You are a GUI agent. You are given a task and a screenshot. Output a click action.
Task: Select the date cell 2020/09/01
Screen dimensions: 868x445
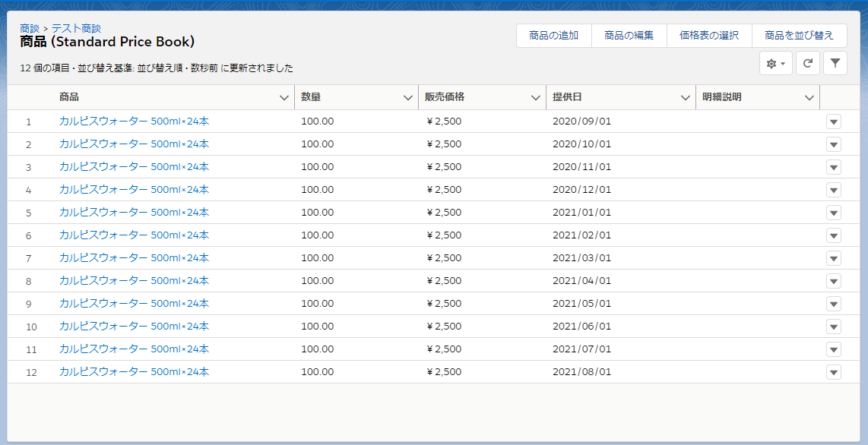point(581,121)
